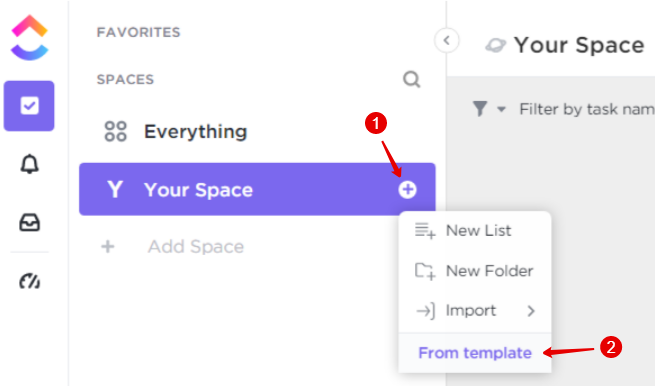The height and width of the screenshot is (386, 655).
Task: Click the Your Space header title
Action: point(579,45)
